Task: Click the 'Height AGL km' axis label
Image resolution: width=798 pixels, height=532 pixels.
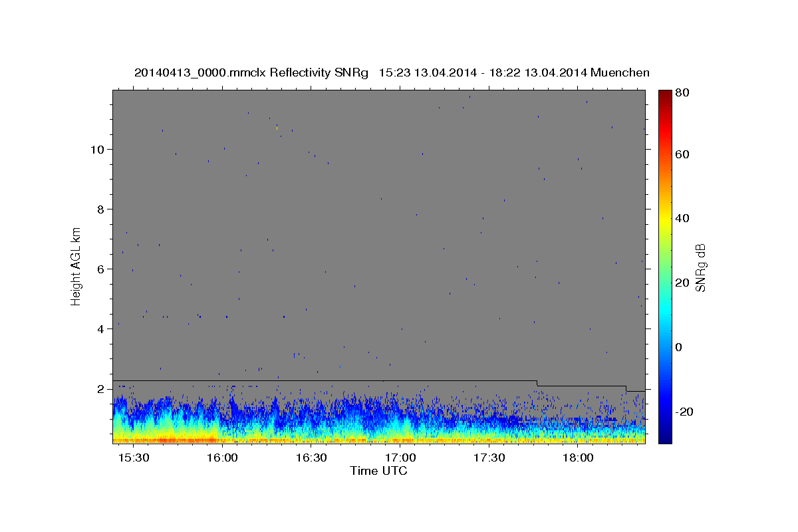Action: (x=76, y=267)
